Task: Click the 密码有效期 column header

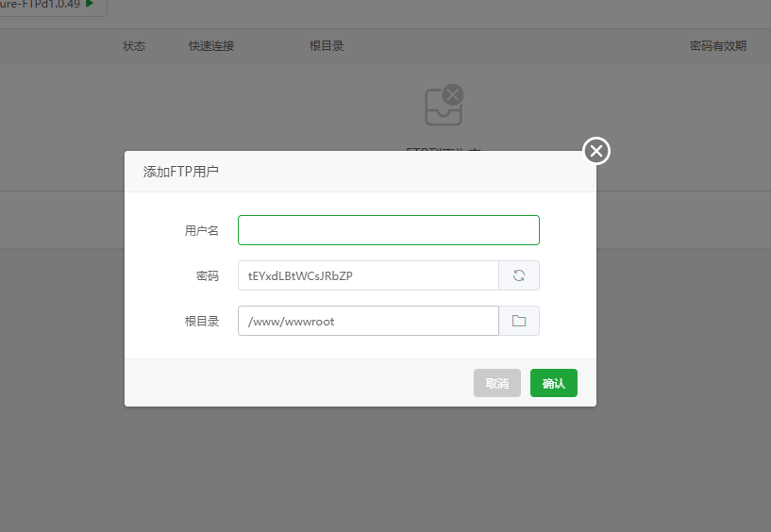Action: [718, 46]
